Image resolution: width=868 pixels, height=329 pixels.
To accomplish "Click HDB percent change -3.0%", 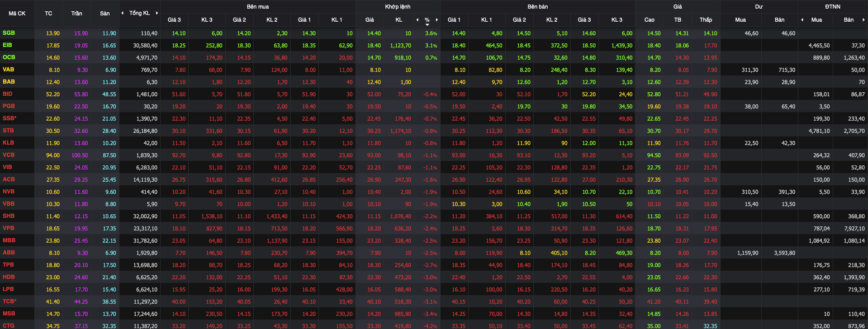I will tap(430, 277).
